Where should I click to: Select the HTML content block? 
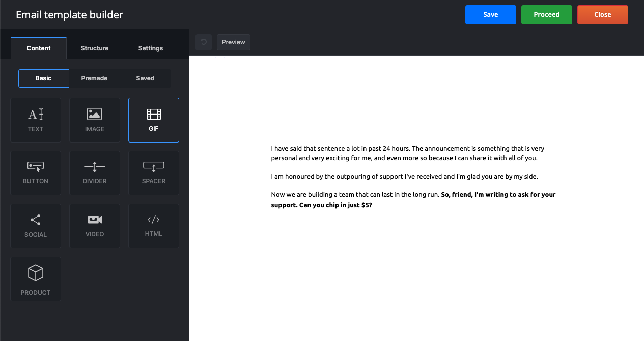point(154,226)
